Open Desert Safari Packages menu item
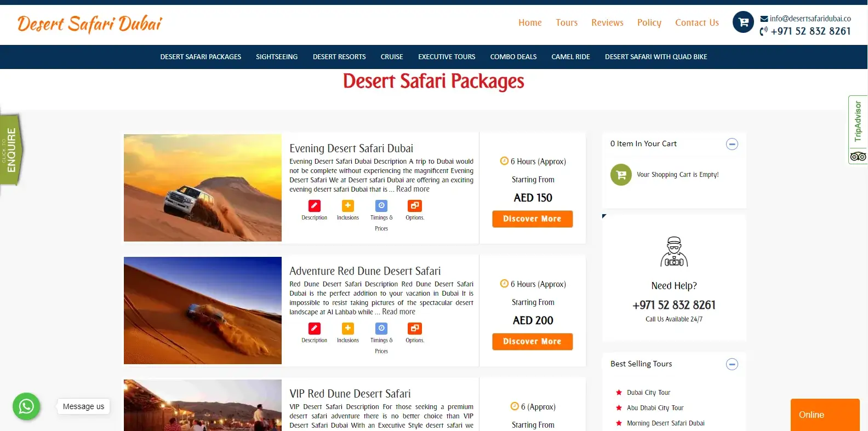Screen dimensions: 868x431 201,57
